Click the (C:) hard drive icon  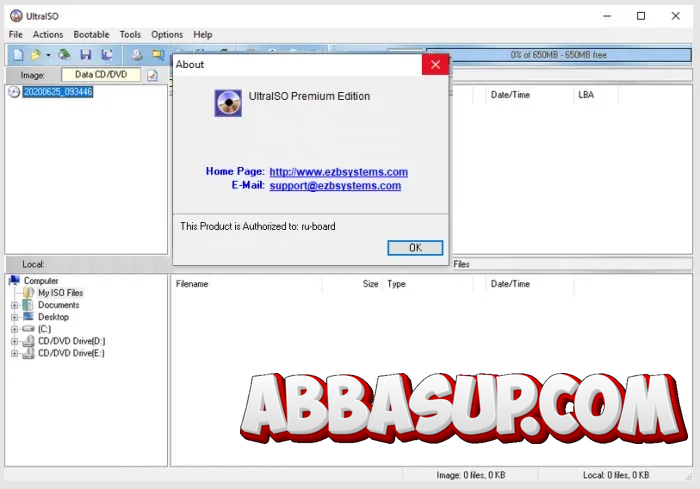28,329
